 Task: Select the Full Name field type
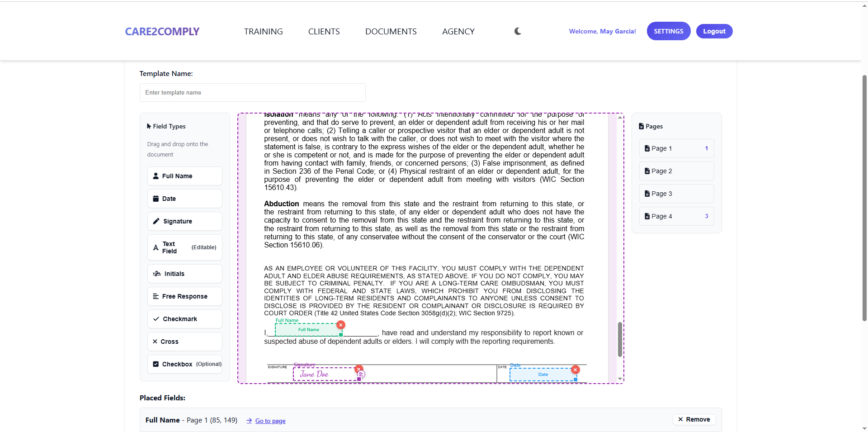(x=184, y=176)
